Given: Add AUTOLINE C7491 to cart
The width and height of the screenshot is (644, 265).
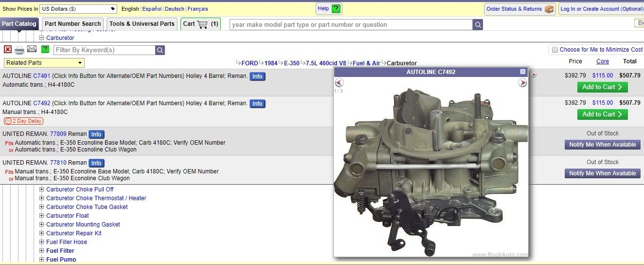Looking at the screenshot, I should click(x=602, y=87).
